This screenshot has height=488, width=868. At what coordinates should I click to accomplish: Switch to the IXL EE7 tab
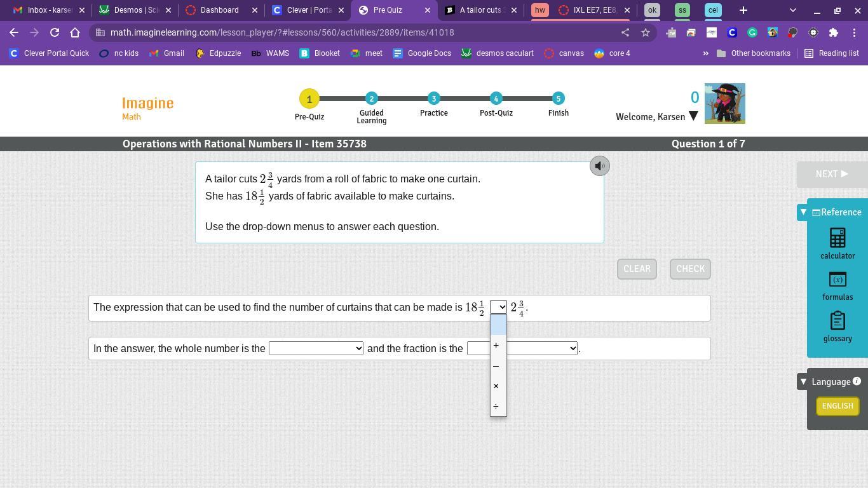(594, 10)
